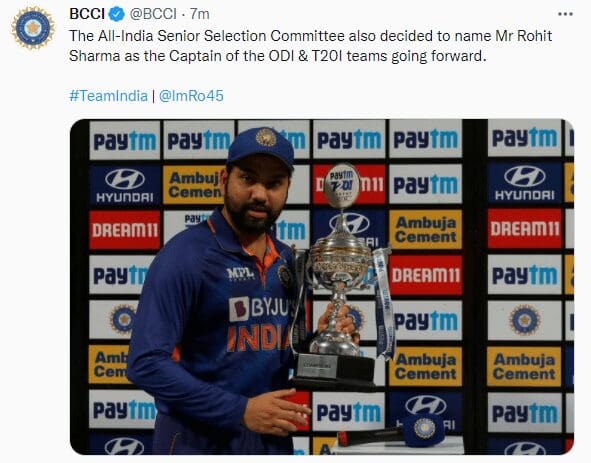Open the #TeamIndia hashtag
591x463 pixels.
click(109, 96)
